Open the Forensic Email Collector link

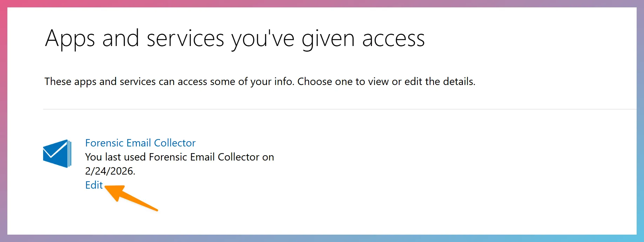[x=140, y=143]
